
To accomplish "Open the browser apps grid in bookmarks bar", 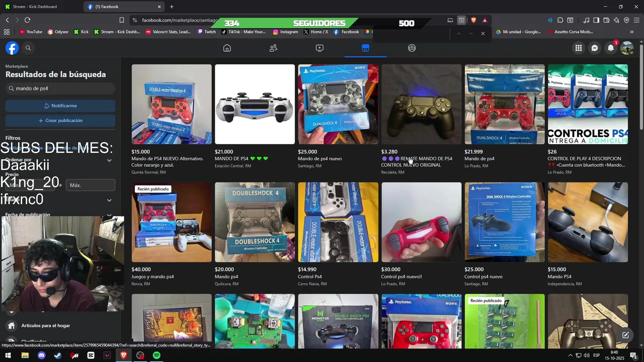I will [x=7, y=32].
